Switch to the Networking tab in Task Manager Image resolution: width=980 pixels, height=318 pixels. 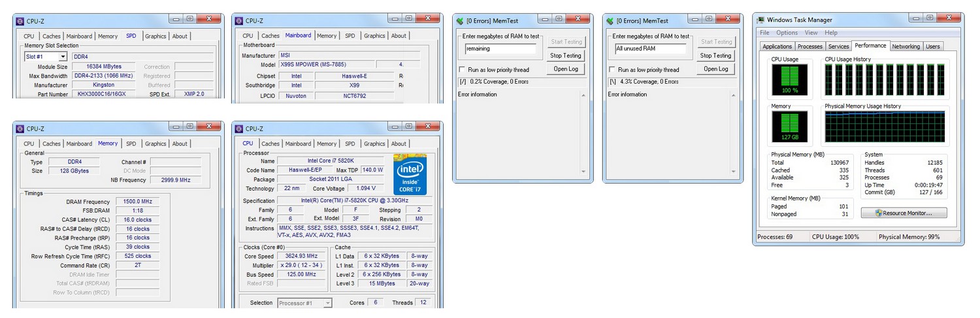(906, 46)
